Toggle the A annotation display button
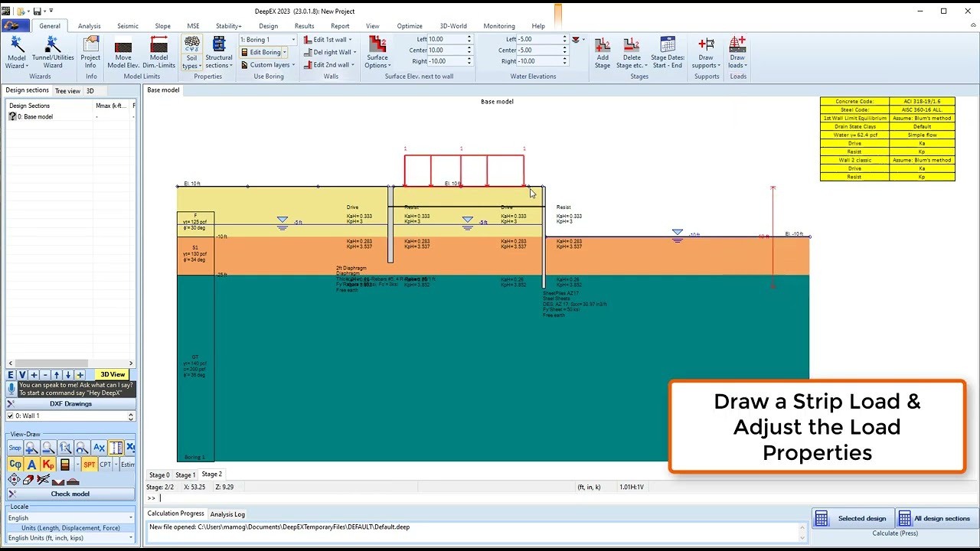 31,465
